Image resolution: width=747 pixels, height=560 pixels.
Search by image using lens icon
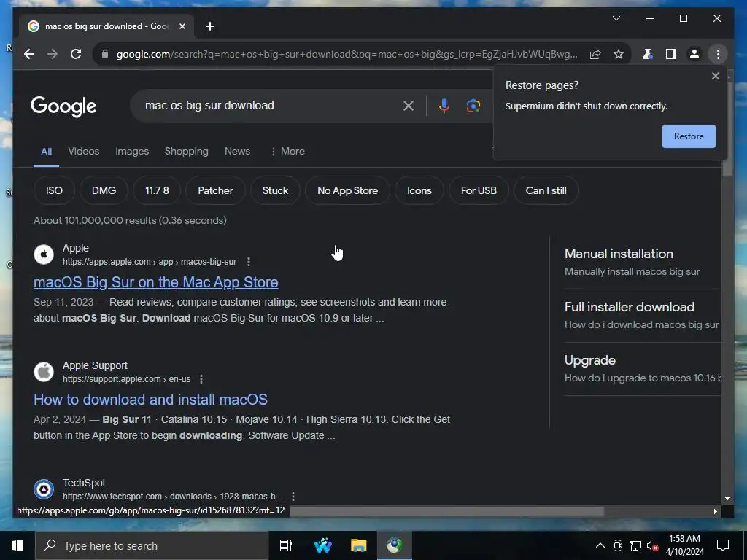[473, 106]
